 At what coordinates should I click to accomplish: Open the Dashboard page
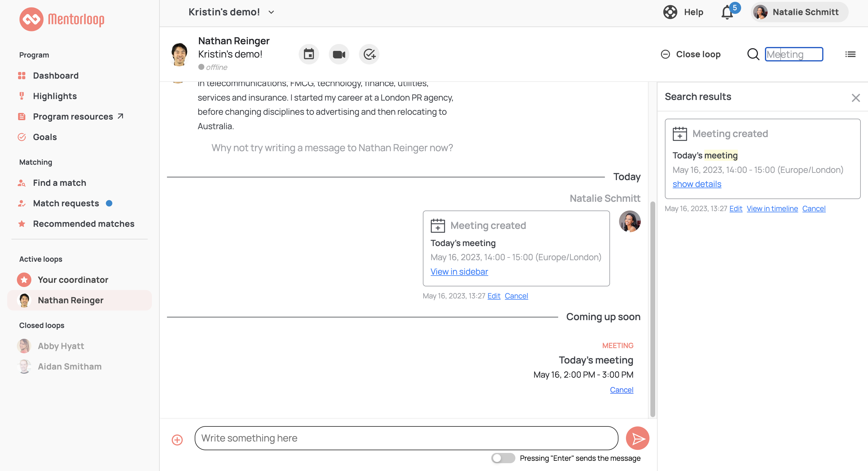coord(55,75)
